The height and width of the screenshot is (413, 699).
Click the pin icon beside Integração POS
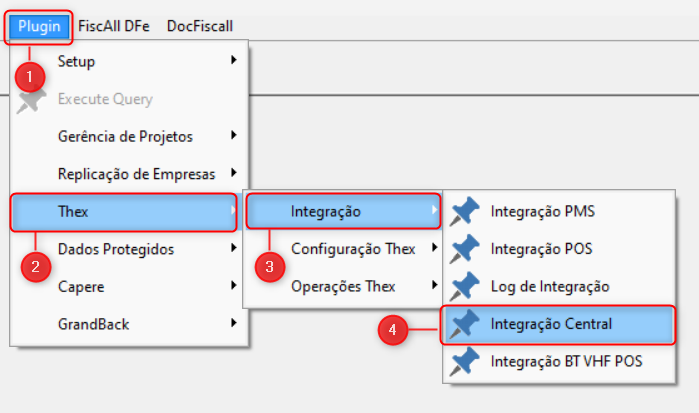click(x=465, y=249)
